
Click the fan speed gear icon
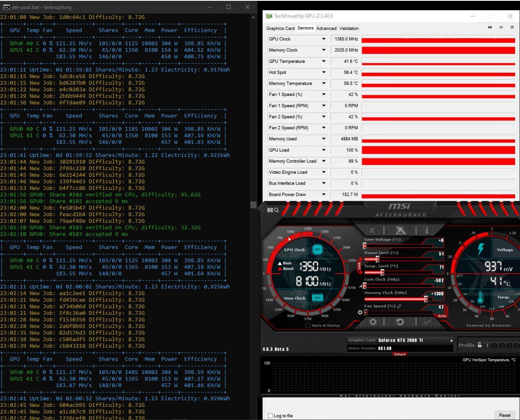pos(360,312)
